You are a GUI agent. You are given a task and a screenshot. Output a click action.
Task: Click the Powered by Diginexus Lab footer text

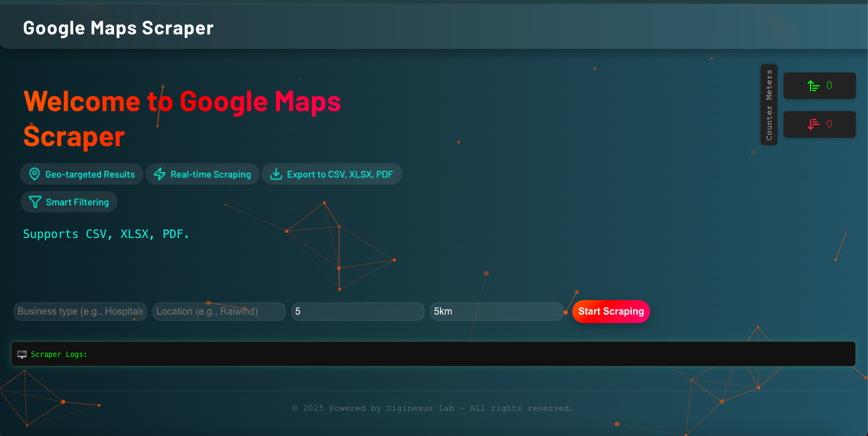[433, 408]
